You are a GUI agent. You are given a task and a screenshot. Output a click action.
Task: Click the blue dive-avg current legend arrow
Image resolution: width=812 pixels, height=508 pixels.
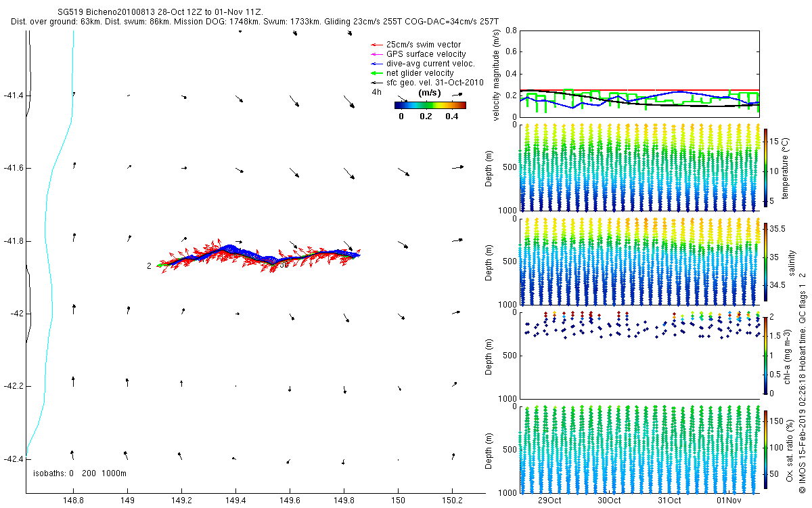click(x=376, y=64)
